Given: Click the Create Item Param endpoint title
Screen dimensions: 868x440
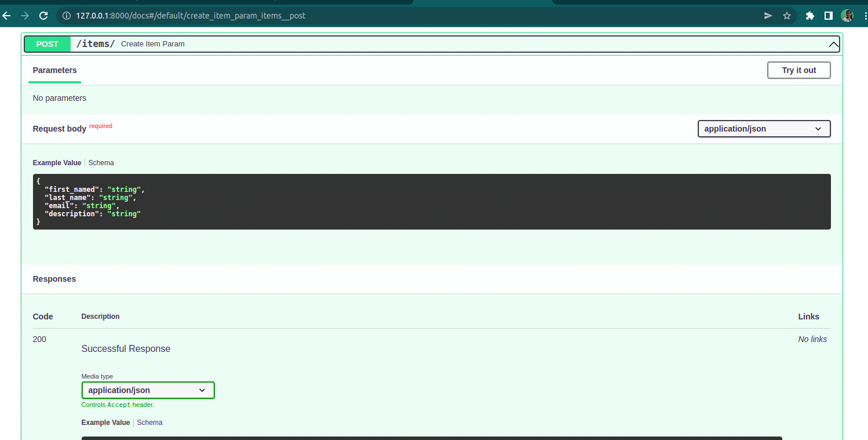Looking at the screenshot, I should 152,43.
